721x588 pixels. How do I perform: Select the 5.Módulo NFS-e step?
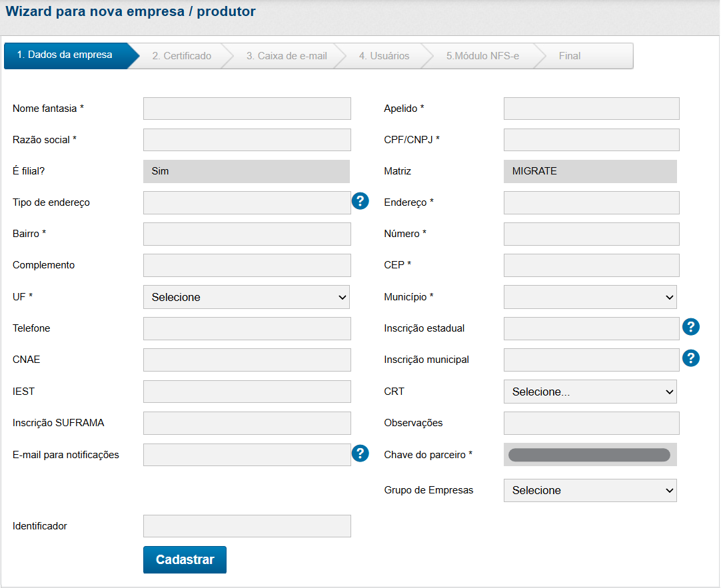click(482, 56)
